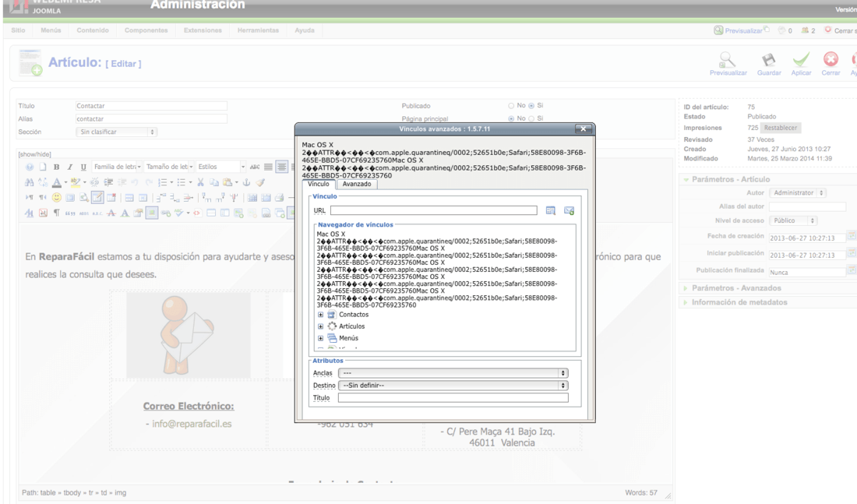Image resolution: width=857 pixels, height=504 pixels.
Task: Select the Página principal Sí radio button
Action: pos(531,118)
